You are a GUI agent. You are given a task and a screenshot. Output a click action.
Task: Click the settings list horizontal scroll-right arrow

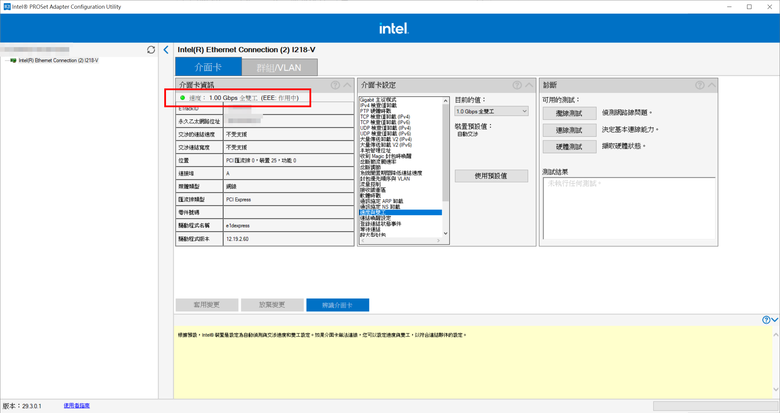(x=438, y=240)
